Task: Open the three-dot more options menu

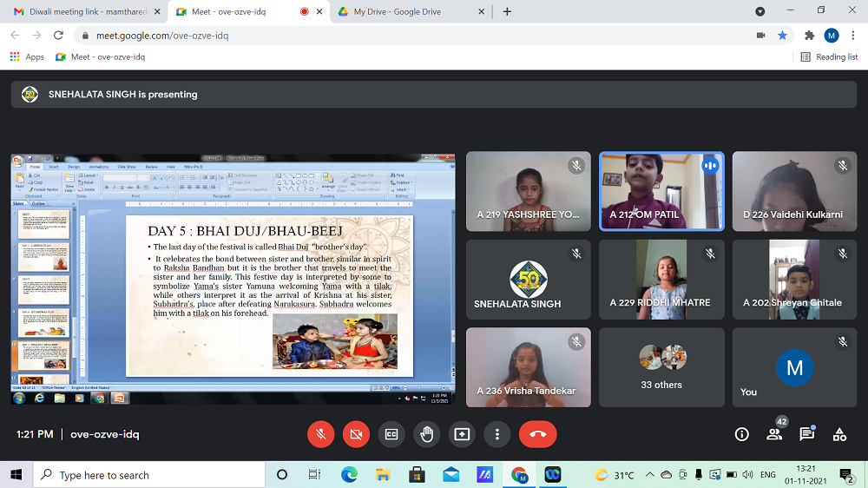Action: pos(496,434)
